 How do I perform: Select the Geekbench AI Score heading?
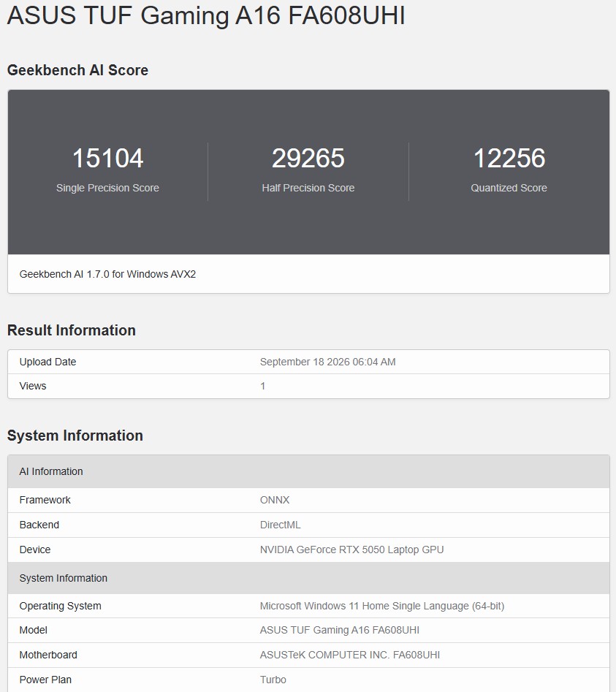77,70
